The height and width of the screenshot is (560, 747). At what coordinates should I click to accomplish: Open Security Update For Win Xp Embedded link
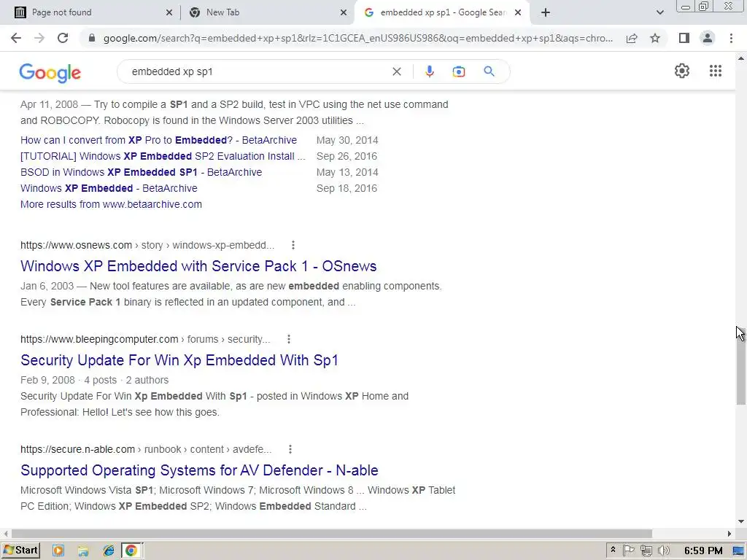click(179, 360)
